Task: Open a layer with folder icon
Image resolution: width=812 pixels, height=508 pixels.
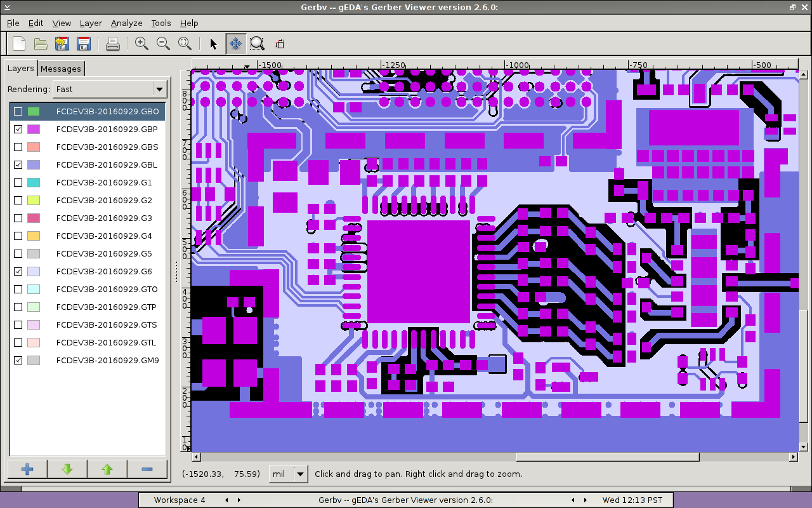Action: pos(41,44)
